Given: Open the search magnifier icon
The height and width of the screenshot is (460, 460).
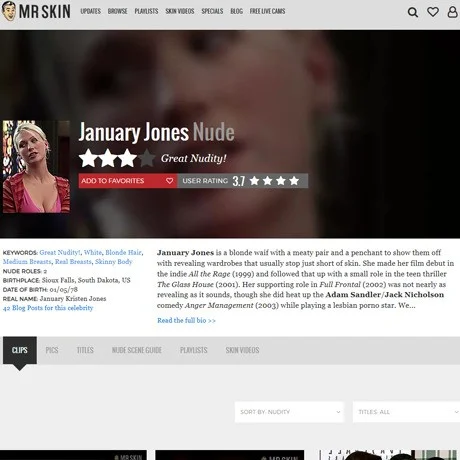Looking at the screenshot, I should click(x=413, y=12).
